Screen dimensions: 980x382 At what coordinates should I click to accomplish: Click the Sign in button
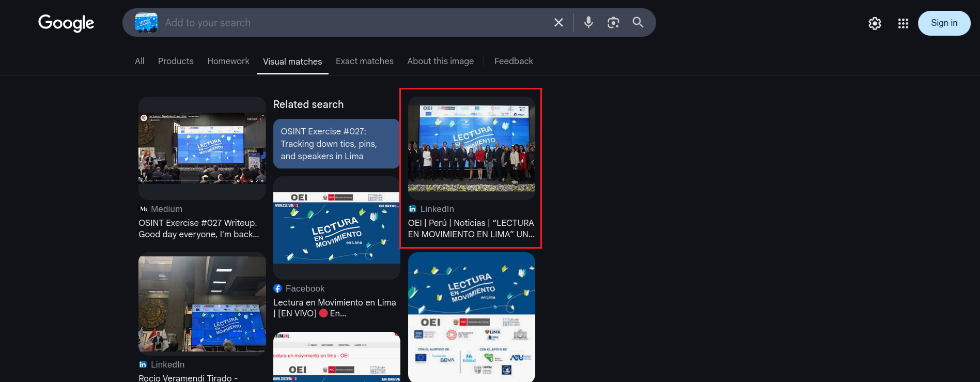coord(944,23)
